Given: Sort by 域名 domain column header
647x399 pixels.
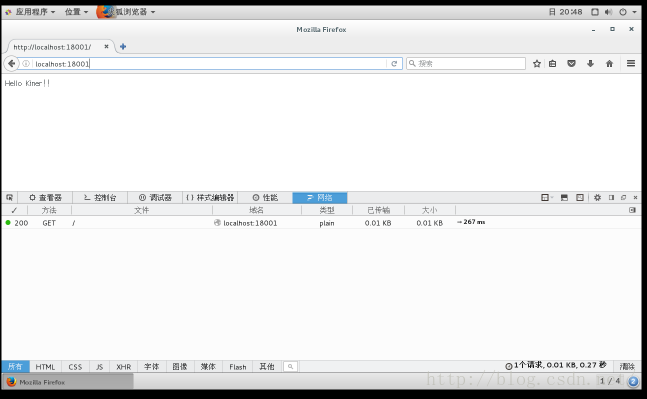Looking at the screenshot, I should click(256, 210).
